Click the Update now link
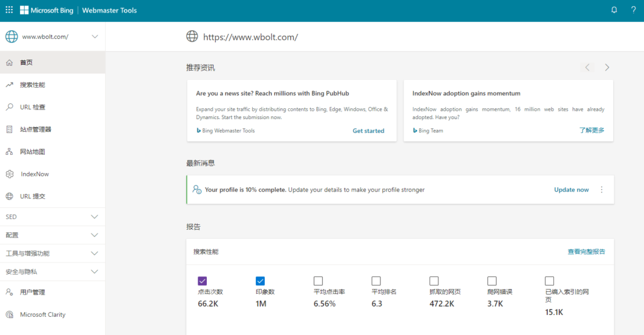The image size is (644, 335). pos(571,190)
